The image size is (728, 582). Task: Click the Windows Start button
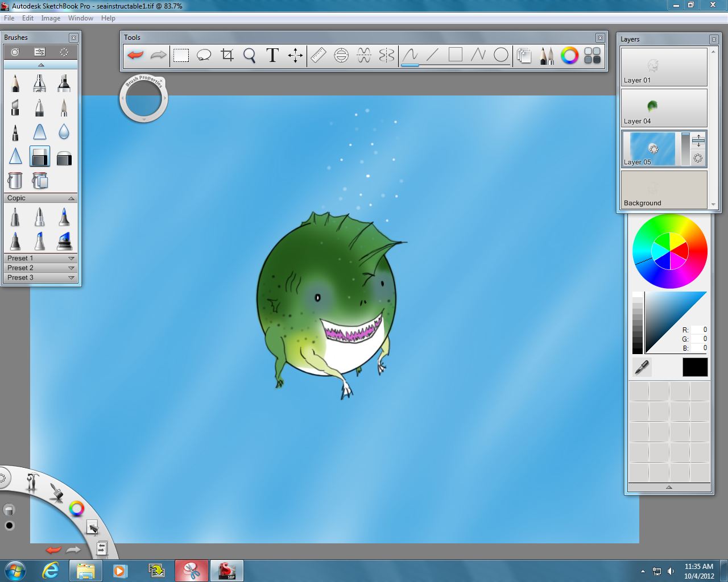point(15,570)
